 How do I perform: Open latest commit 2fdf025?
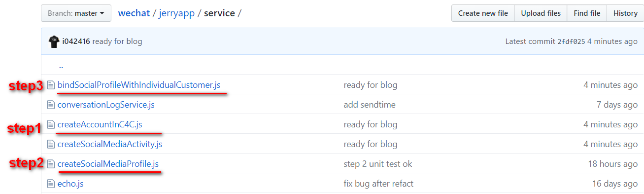coord(571,41)
